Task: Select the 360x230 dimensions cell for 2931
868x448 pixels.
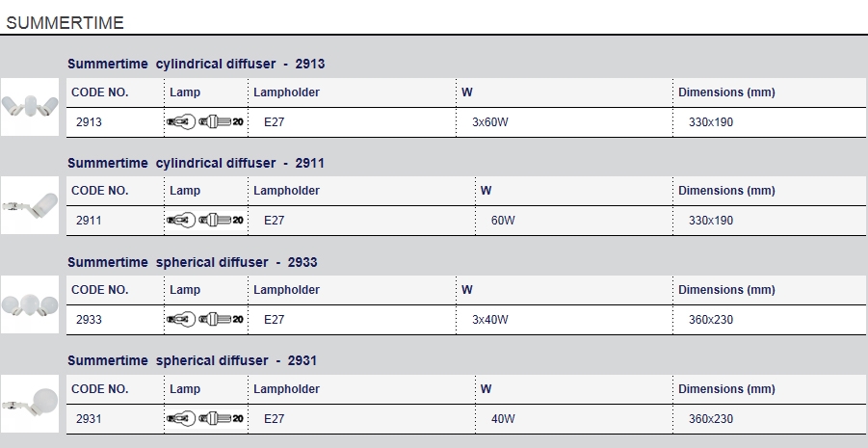Action: 770,419
